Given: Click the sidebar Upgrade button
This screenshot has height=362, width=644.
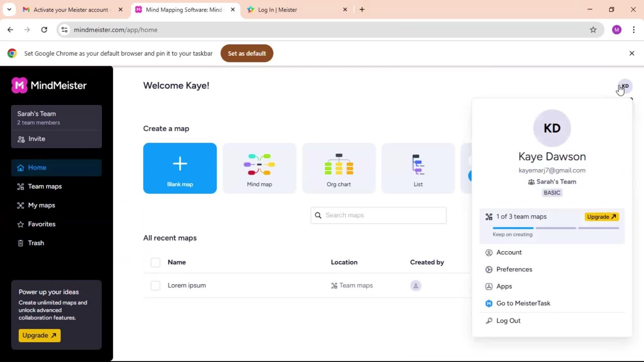Looking at the screenshot, I should pos(40,336).
